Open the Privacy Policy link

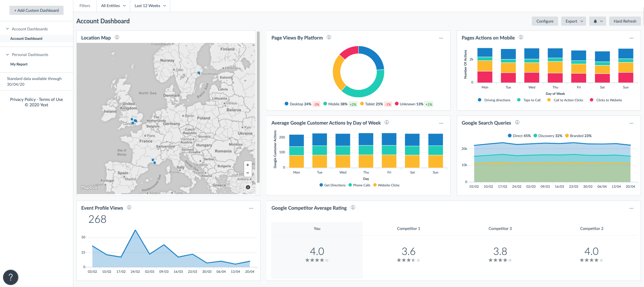(23, 100)
